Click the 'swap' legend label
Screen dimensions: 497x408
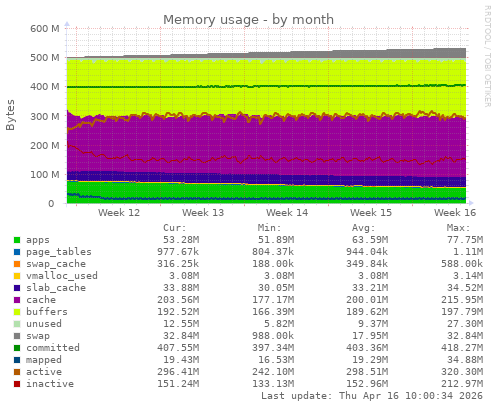click(38, 336)
